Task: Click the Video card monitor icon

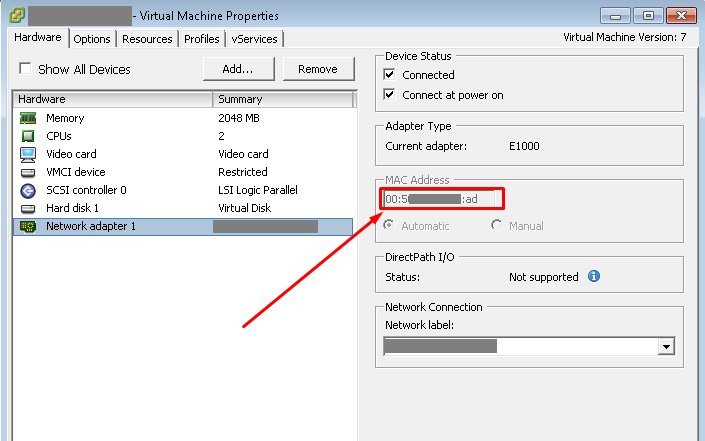Action: (x=28, y=154)
